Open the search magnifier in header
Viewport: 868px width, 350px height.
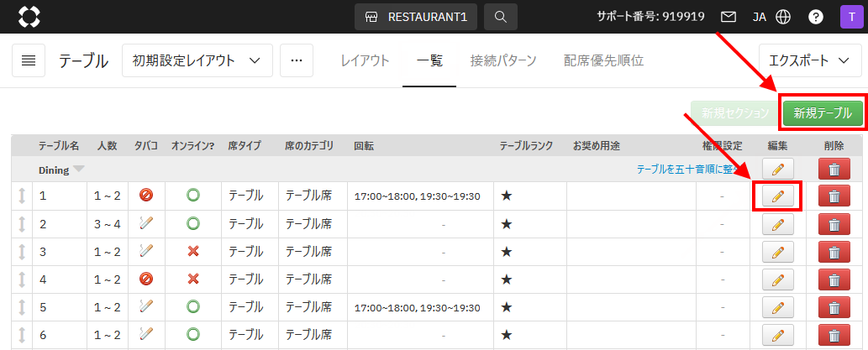[501, 17]
